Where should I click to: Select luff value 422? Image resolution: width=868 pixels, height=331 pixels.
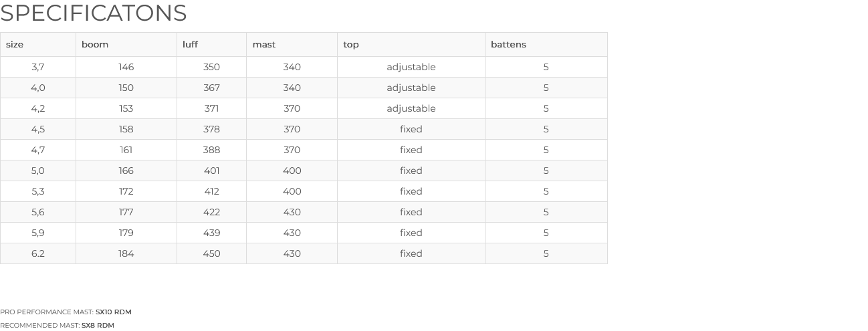click(211, 212)
